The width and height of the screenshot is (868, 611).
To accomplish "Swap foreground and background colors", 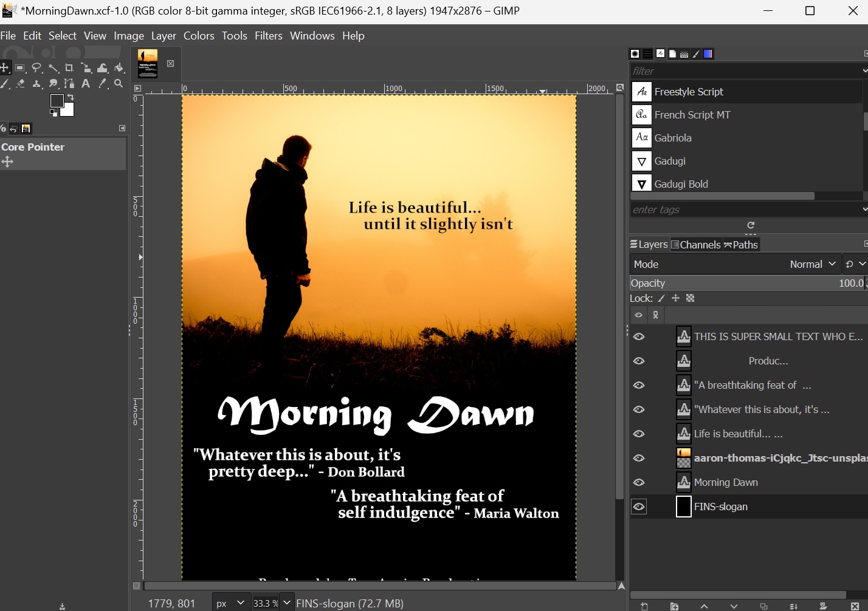I will pyautogui.click(x=71, y=97).
